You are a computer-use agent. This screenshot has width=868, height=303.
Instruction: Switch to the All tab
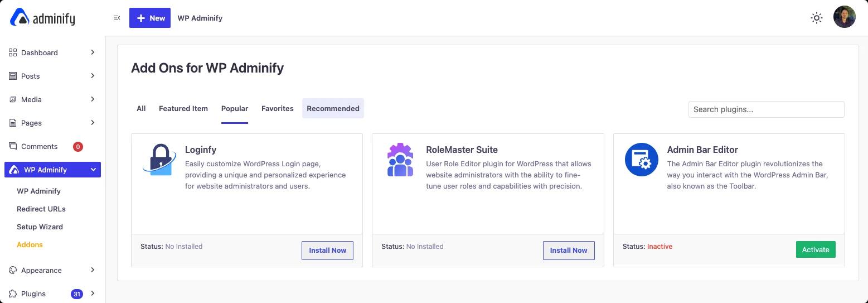coord(141,108)
